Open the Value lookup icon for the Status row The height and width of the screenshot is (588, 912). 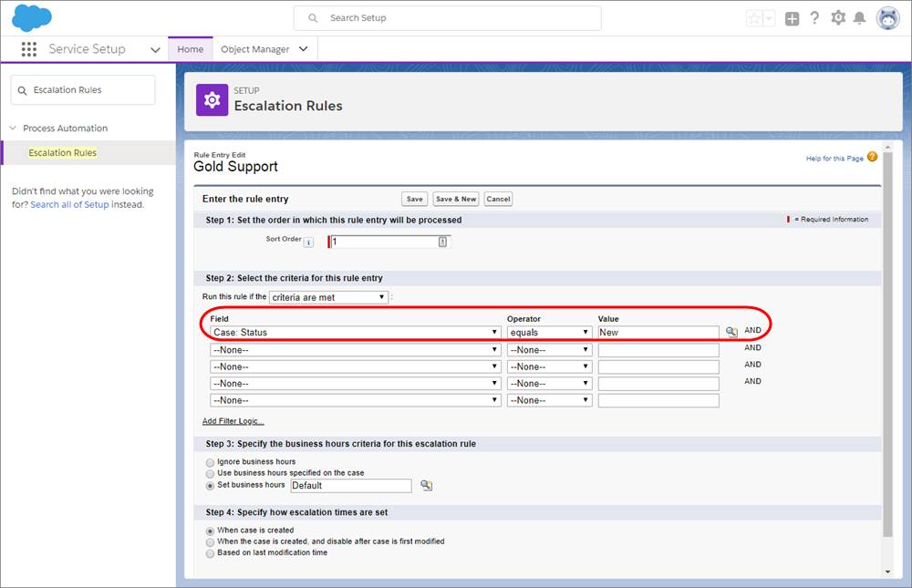tap(731, 332)
